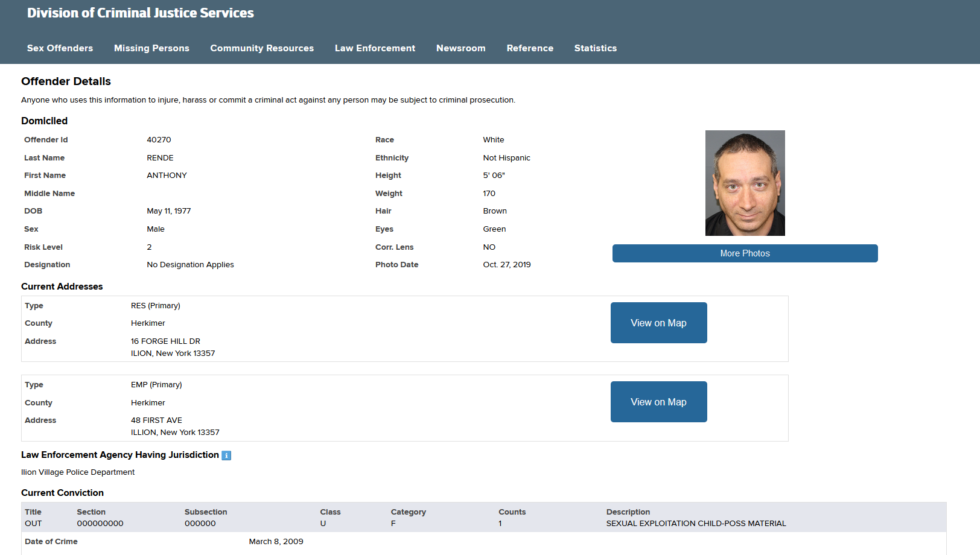Image resolution: width=980 pixels, height=555 pixels.
Task: Click the Section column header in conviction table
Action: (x=91, y=512)
